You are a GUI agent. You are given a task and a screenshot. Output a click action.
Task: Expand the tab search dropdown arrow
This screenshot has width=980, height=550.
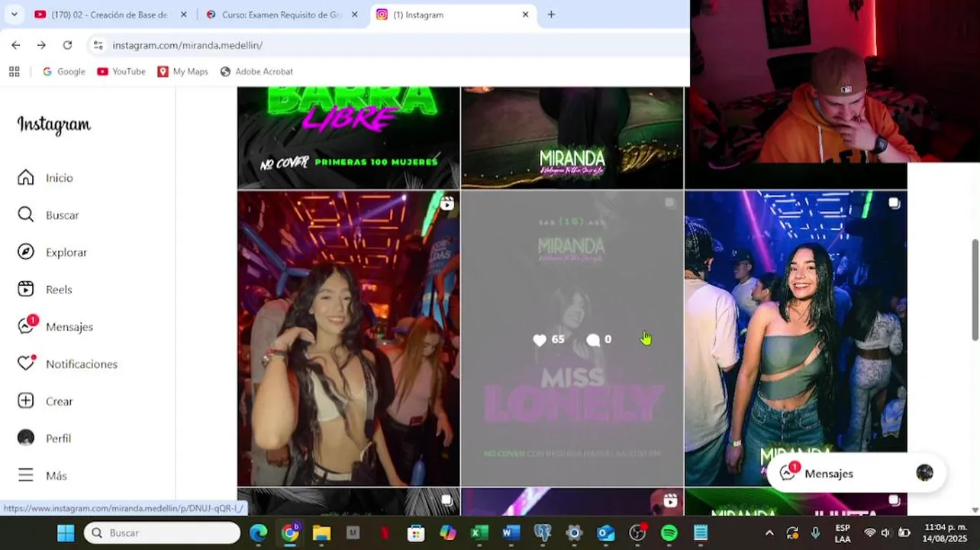pyautogui.click(x=14, y=15)
